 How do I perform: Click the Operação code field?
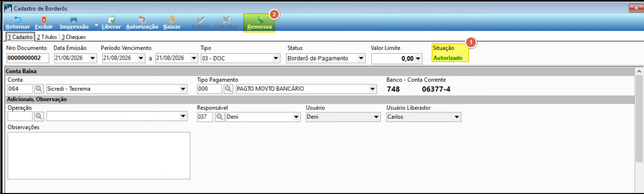(x=20, y=117)
